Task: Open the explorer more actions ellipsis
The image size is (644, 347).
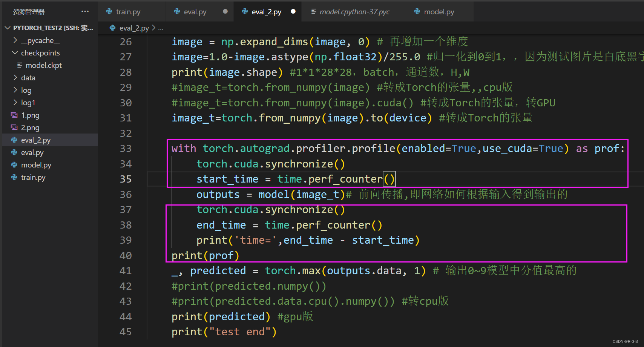Action: click(x=85, y=12)
